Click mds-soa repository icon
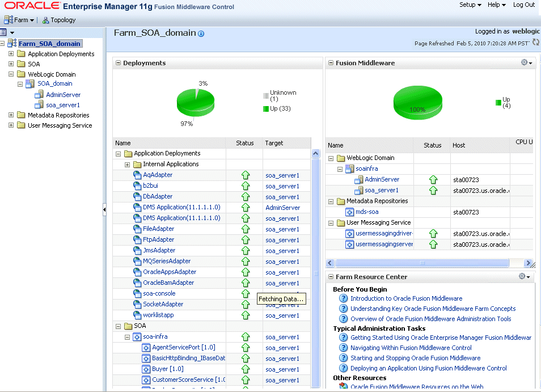Screen dimensions: 541x392 click(349, 212)
